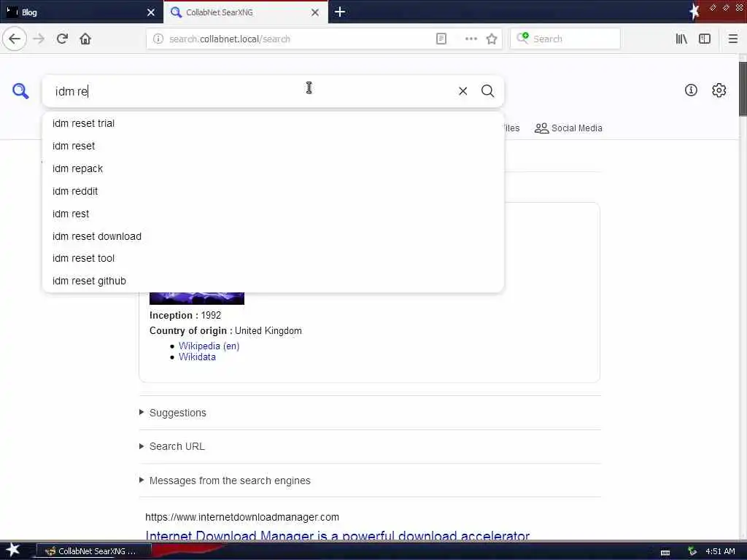Open the taskbar start star icon
The height and width of the screenshot is (560, 747).
(x=13, y=551)
